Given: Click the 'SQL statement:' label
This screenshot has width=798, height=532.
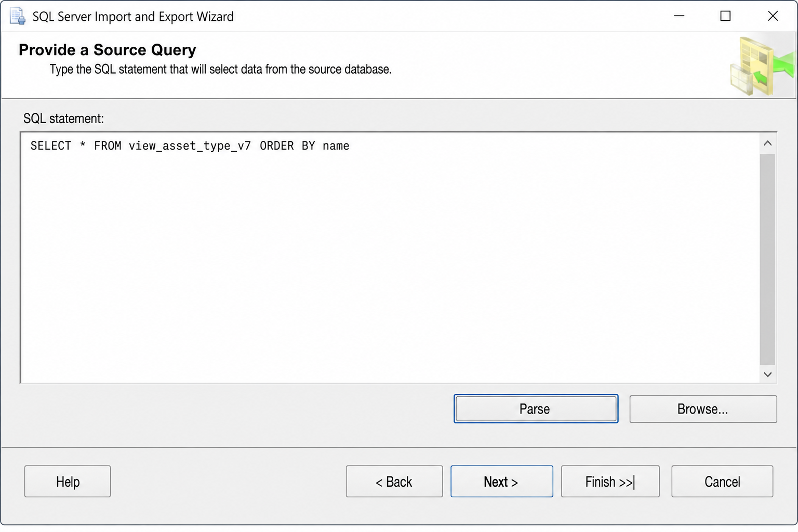Looking at the screenshot, I should 63,118.
